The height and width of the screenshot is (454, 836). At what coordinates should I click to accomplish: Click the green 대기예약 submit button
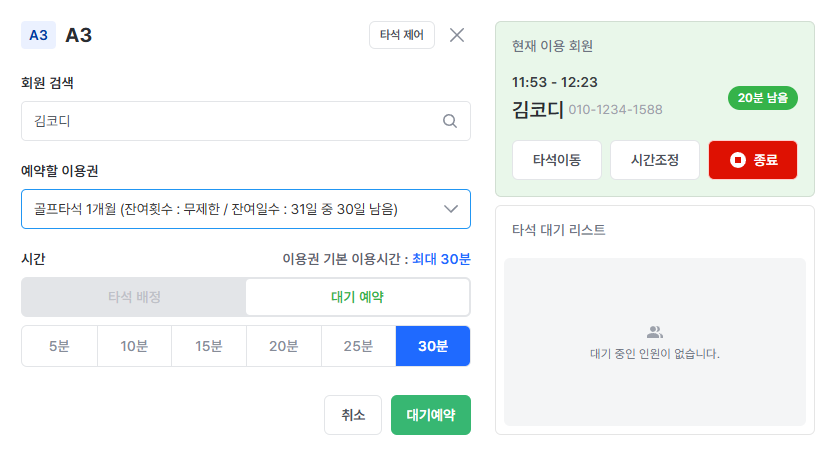pos(431,415)
